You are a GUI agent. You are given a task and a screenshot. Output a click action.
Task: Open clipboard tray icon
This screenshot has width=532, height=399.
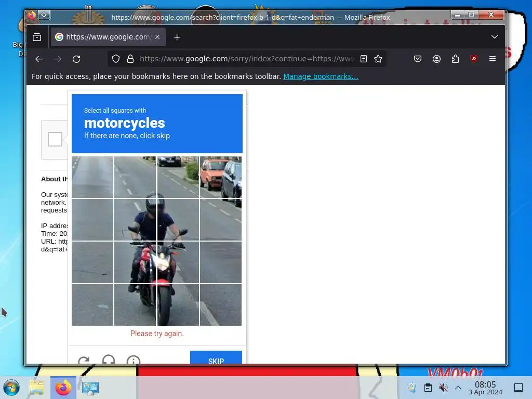tap(428, 388)
